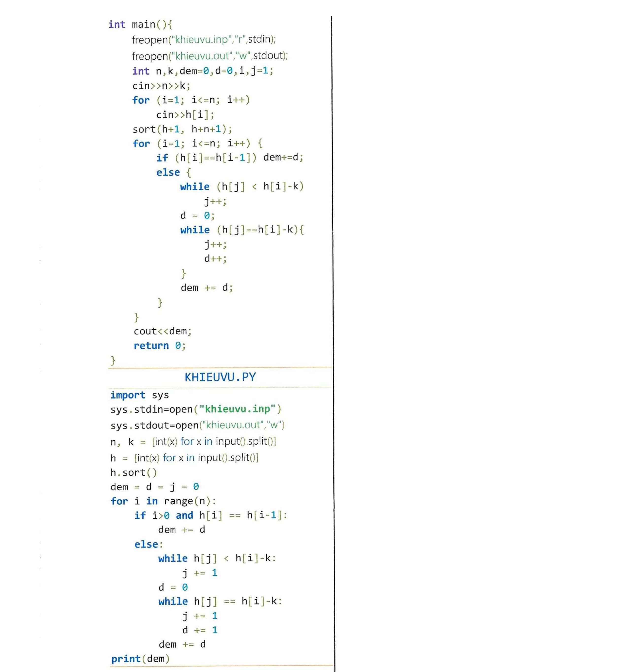
Task: Click the 'd += 1' line
Action: (x=200, y=630)
